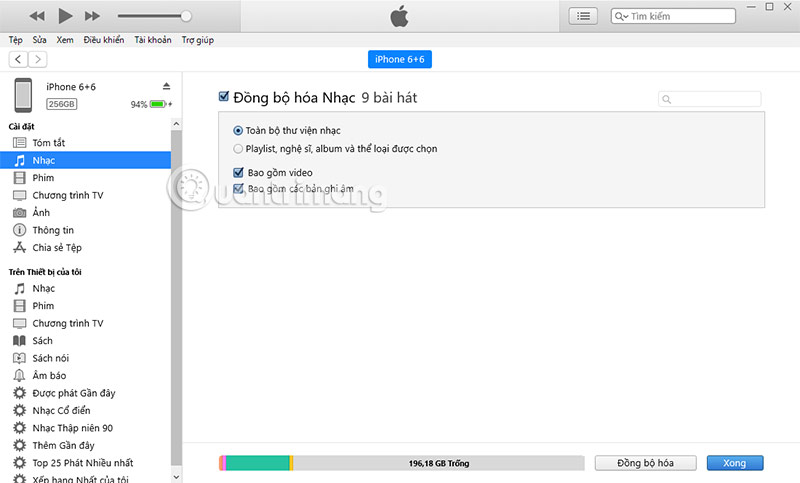The image size is (800, 483).
Task: Click the iPhone 6+6 device button
Action: [399, 59]
